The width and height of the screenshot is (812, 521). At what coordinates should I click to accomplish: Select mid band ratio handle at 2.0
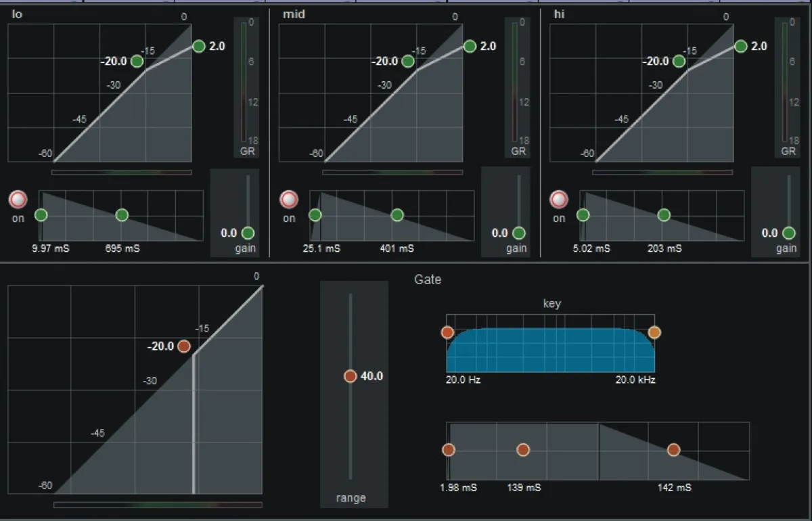470,46
